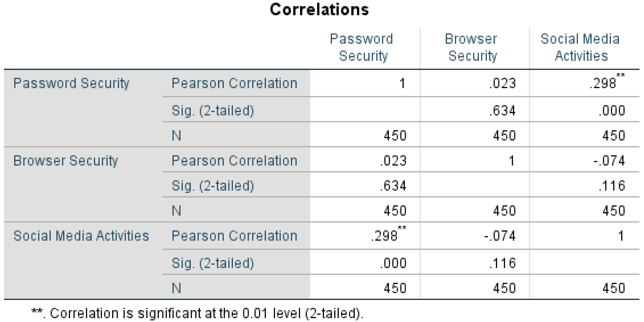Click the Password Security row label
This screenshot has height=322, width=644.
coord(71,83)
